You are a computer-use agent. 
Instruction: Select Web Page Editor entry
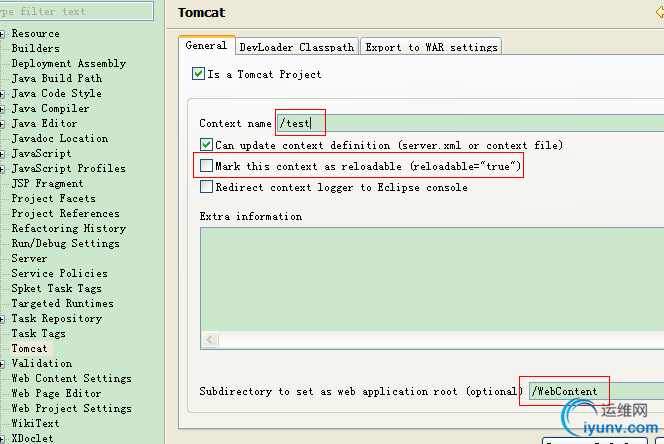tap(56, 394)
